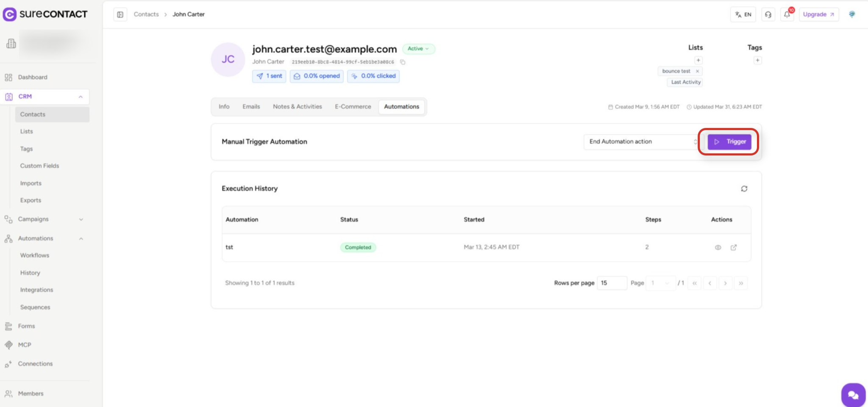Open Custom Fields in the sidebar

pyautogui.click(x=40, y=166)
